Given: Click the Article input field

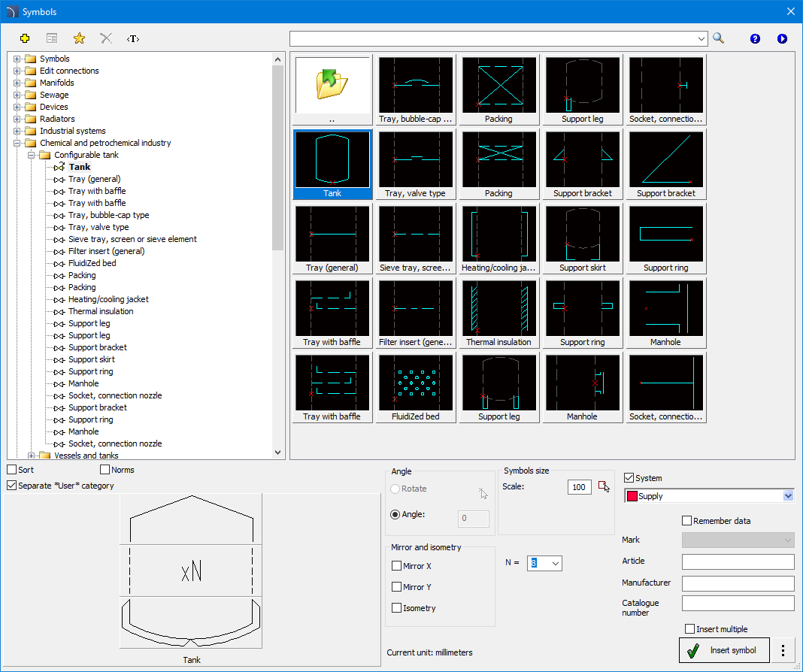Looking at the screenshot, I should 738,562.
